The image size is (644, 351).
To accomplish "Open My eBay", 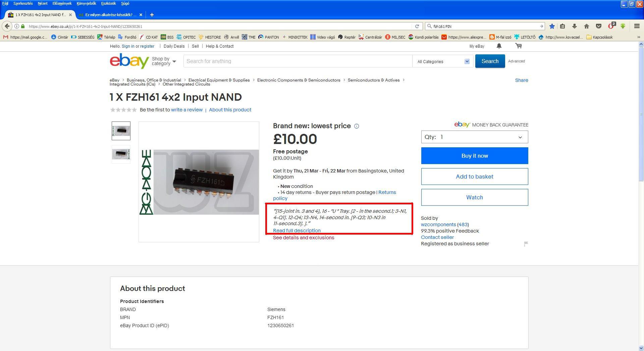I will point(477,46).
